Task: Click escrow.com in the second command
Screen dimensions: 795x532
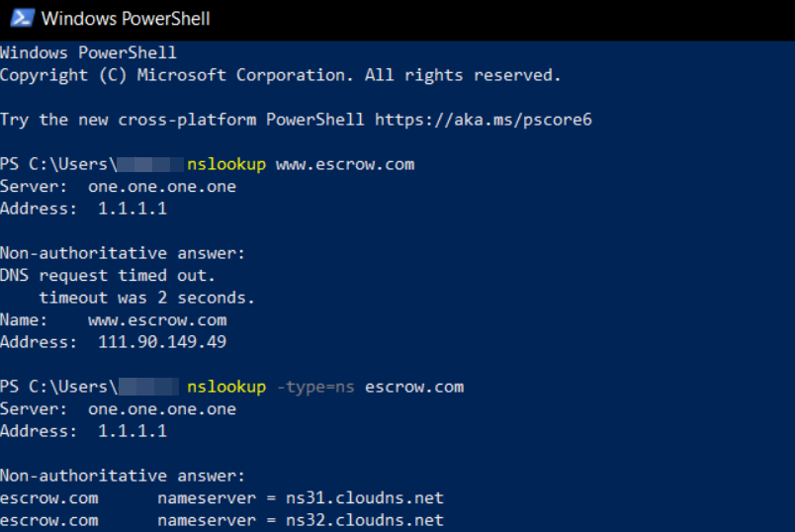Action: (x=414, y=388)
